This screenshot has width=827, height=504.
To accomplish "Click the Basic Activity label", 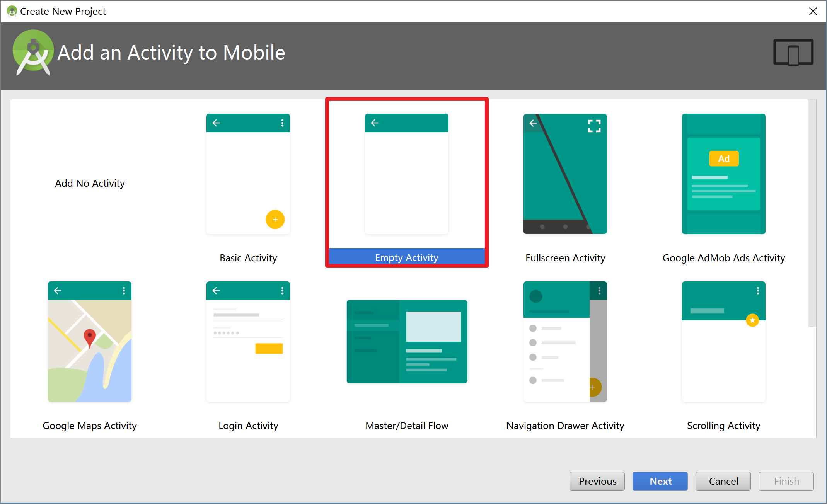I will 248,258.
